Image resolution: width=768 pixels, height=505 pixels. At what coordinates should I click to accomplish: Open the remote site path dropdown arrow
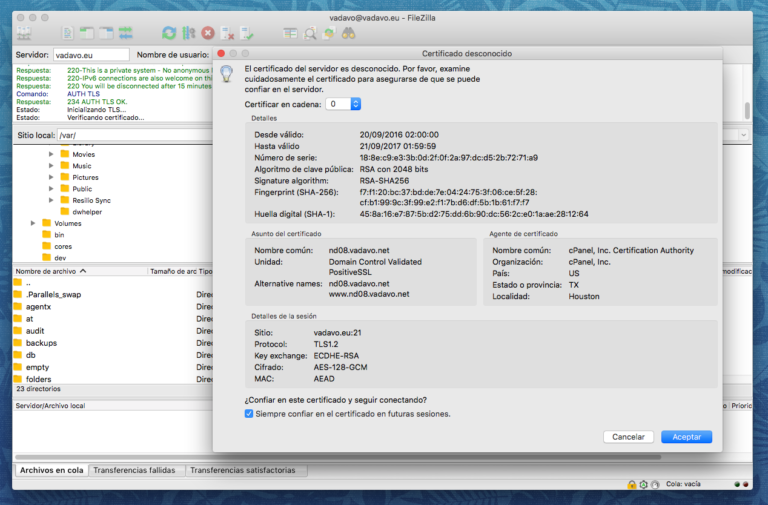(743, 135)
